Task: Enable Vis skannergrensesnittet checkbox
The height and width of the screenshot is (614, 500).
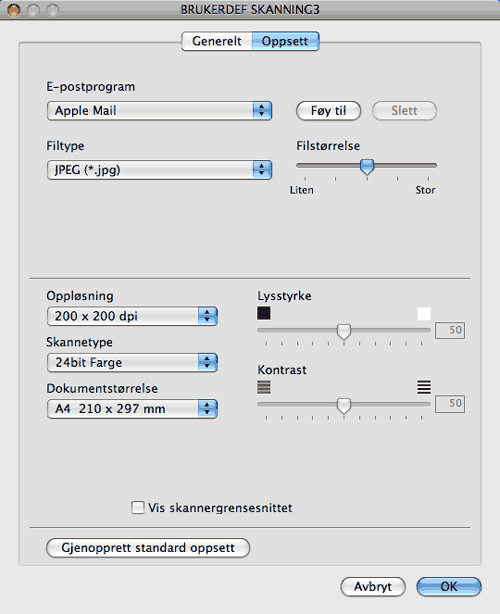Action: click(137, 507)
